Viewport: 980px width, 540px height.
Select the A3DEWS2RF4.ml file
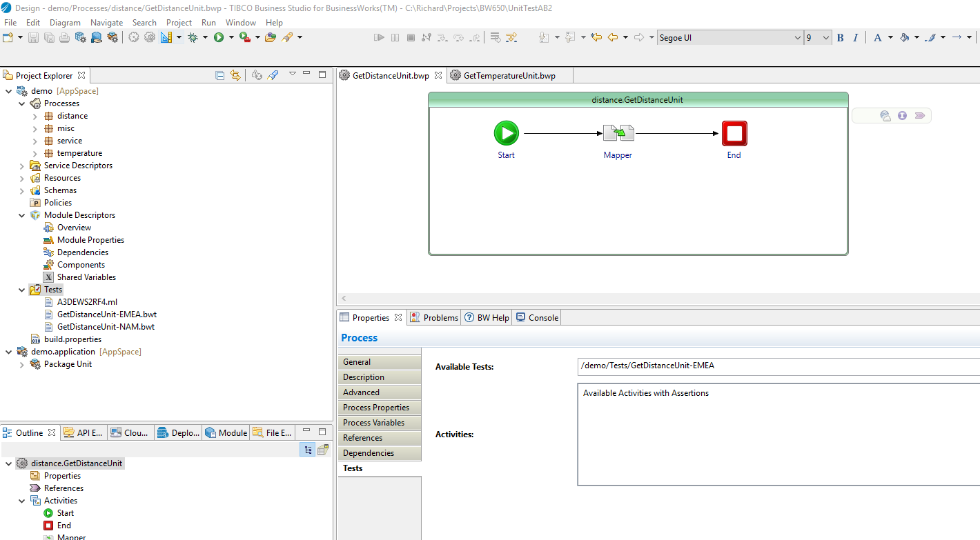click(87, 302)
